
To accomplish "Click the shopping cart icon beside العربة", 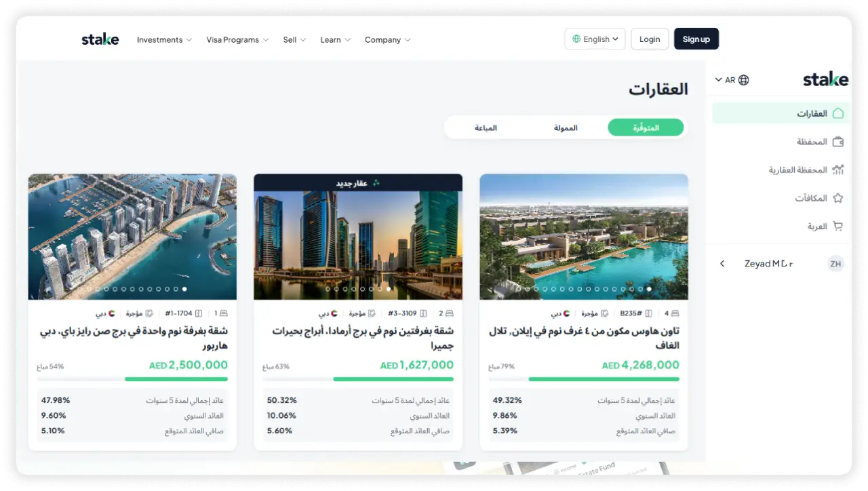I will tap(838, 227).
